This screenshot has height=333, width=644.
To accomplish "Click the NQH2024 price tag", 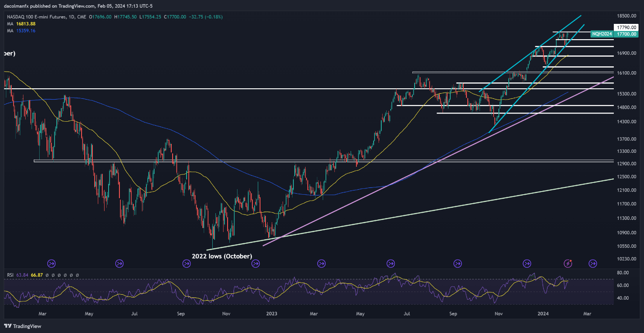I will click(602, 34).
